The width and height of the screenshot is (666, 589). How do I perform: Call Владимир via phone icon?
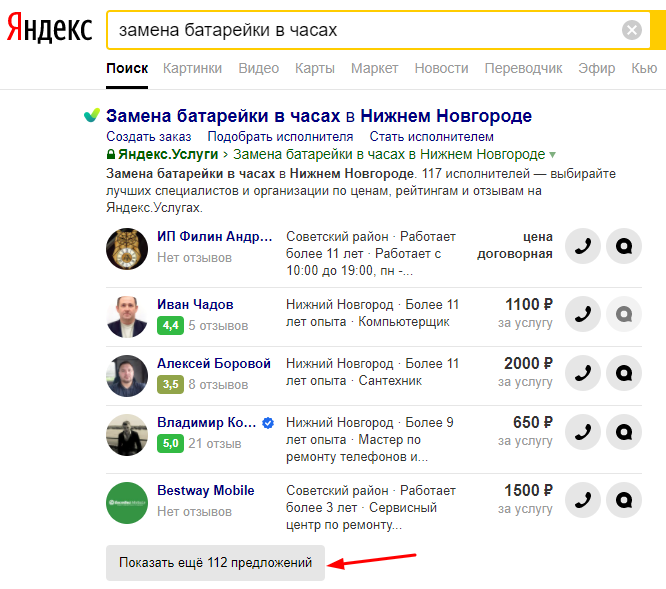[583, 432]
